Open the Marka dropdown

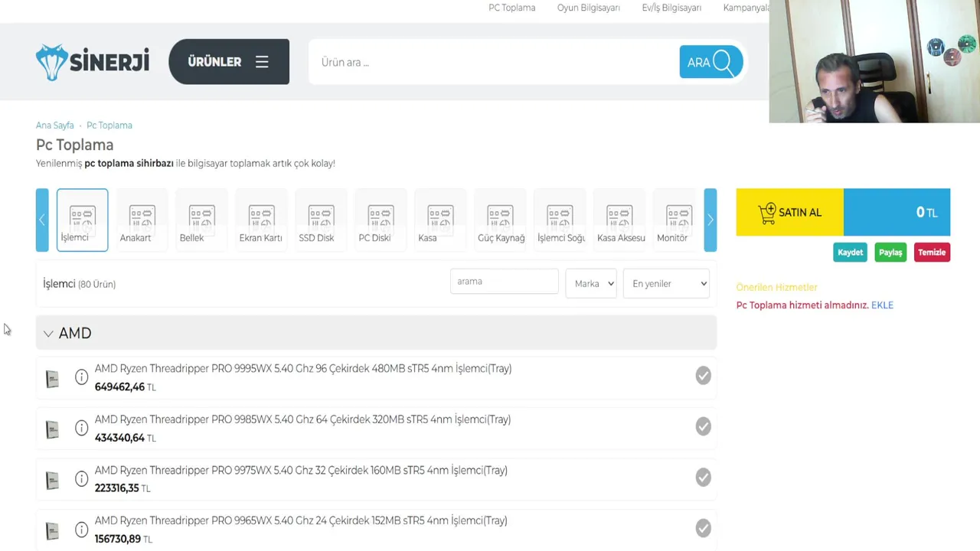[591, 284]
